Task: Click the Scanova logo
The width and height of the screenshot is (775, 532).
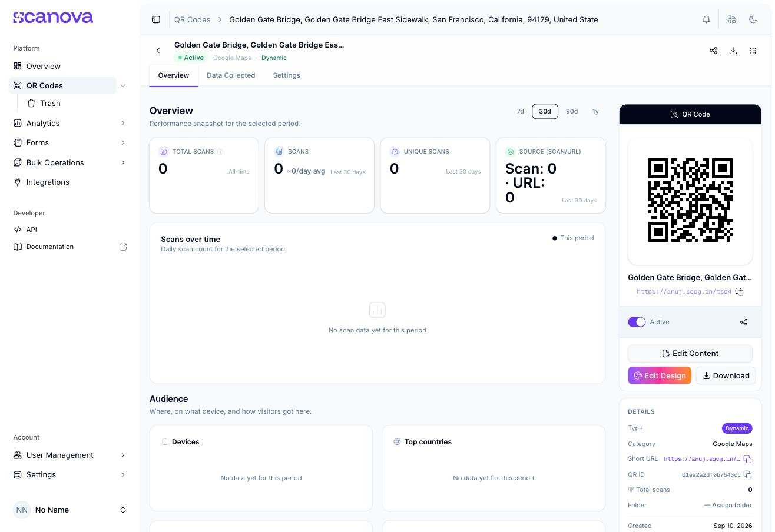Action: pos(53,18)
